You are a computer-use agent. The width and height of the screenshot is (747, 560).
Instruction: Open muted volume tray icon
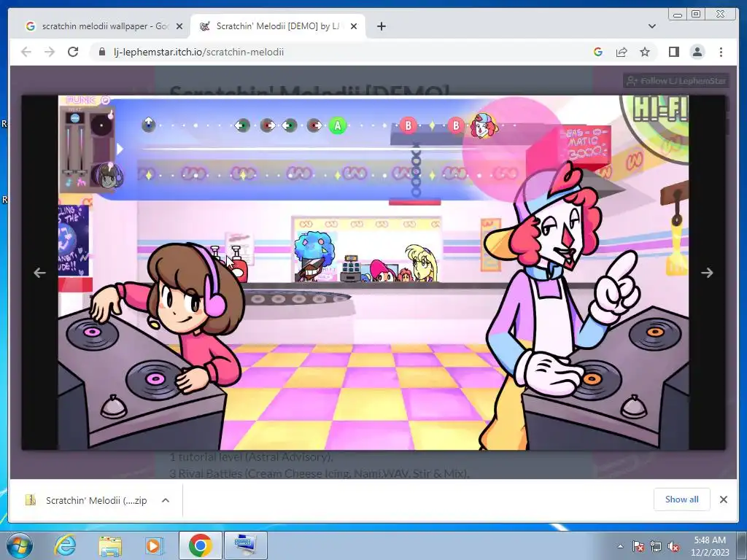(x=673, y=546)
